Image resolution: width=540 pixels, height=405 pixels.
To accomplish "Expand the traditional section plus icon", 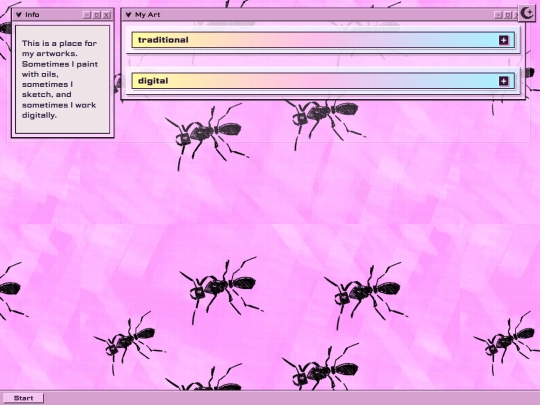I will (x=503, y=40).
